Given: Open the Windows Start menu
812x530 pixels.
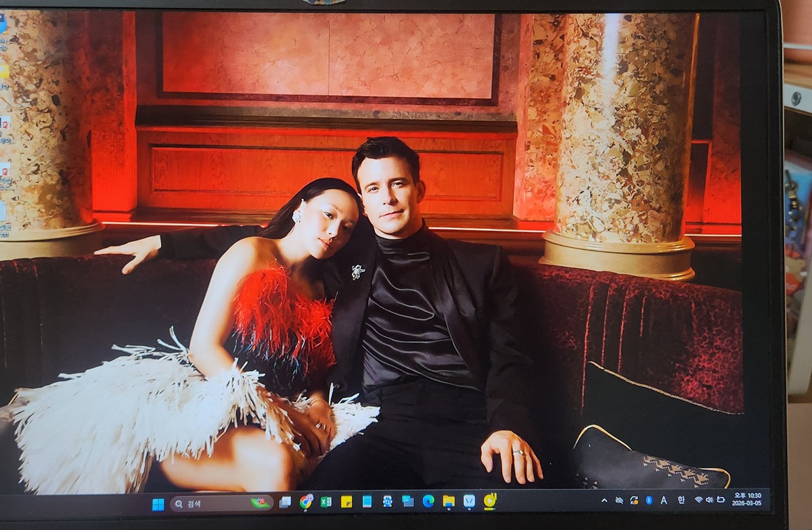Looking at the screenshot, I should [x=158, y=504].
